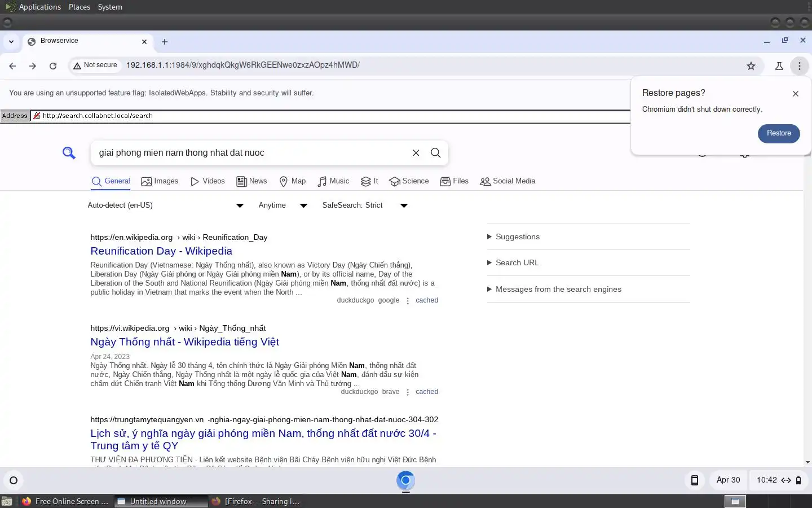
Task: Focus the search query input field
Action: 251,153
